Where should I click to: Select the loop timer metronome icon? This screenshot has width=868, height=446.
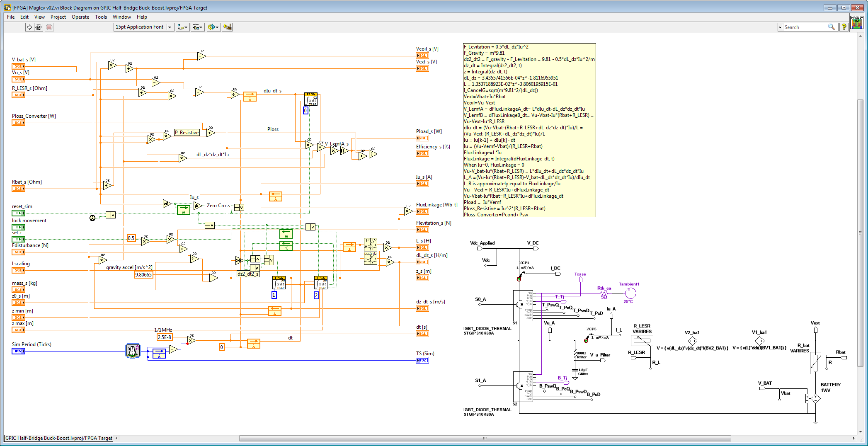point(133,351)
